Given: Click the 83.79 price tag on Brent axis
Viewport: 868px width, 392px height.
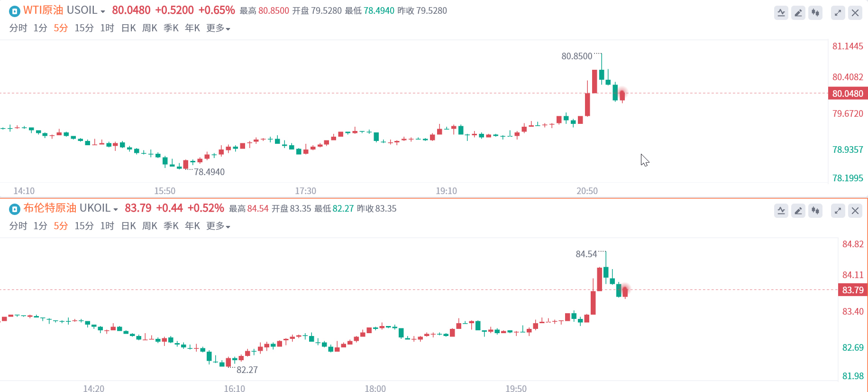Looking at the screenshot, I should tap(852, 290).
